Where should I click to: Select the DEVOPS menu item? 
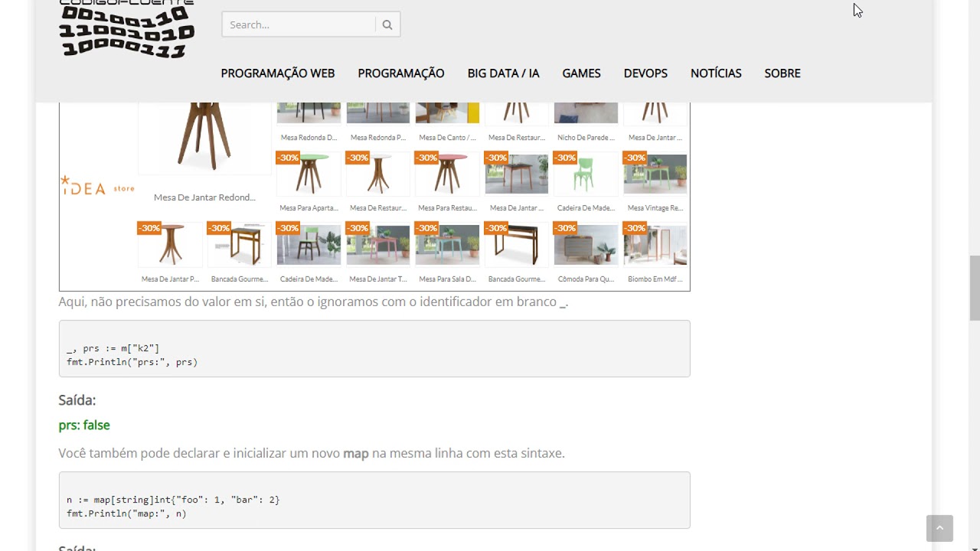645,73
